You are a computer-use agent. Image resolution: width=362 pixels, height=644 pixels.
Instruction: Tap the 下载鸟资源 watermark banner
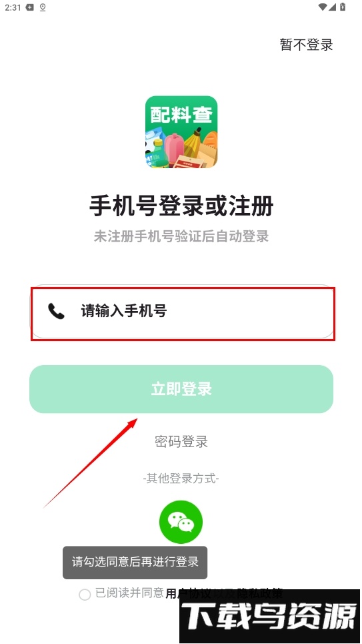click(269, 616)
